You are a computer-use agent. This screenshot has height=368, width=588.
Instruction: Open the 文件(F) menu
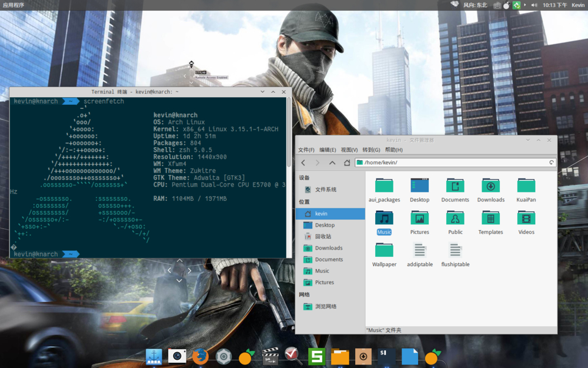tap(306, 150)
